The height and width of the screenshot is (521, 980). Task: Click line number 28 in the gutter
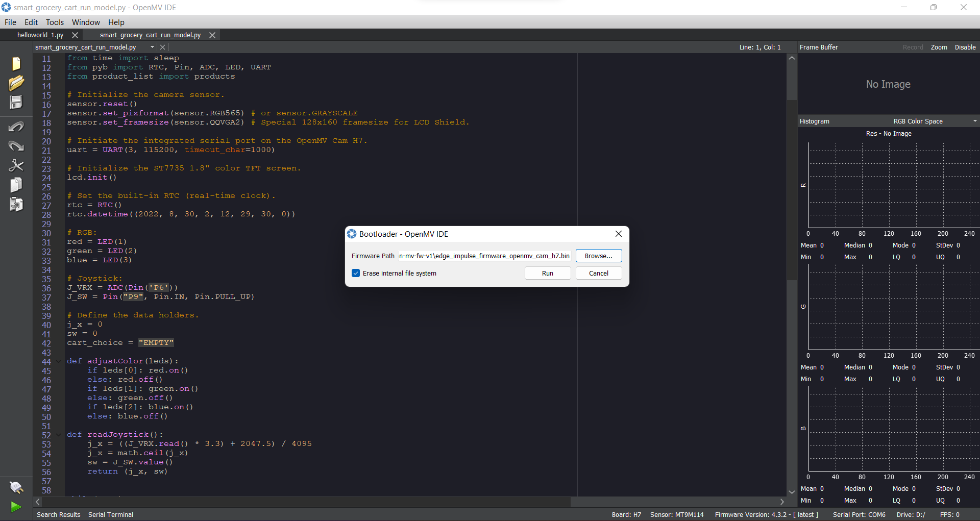46,215
